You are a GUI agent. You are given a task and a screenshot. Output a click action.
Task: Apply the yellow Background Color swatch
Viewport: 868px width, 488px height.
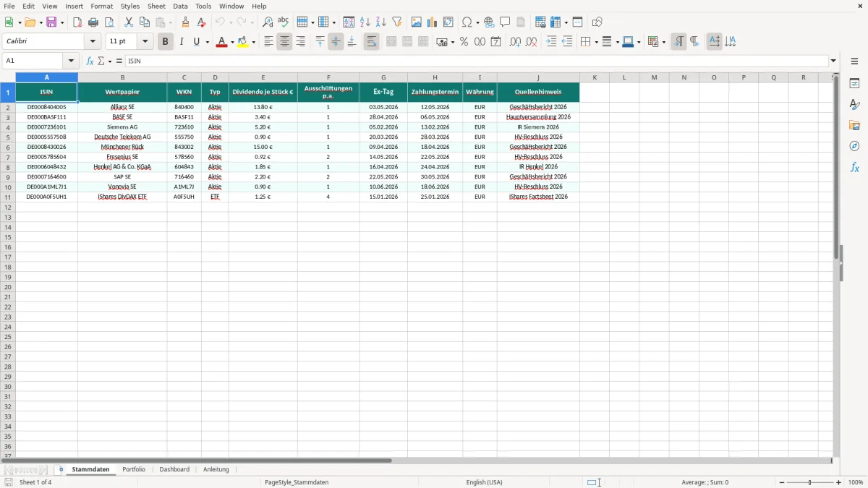(244, 42)
